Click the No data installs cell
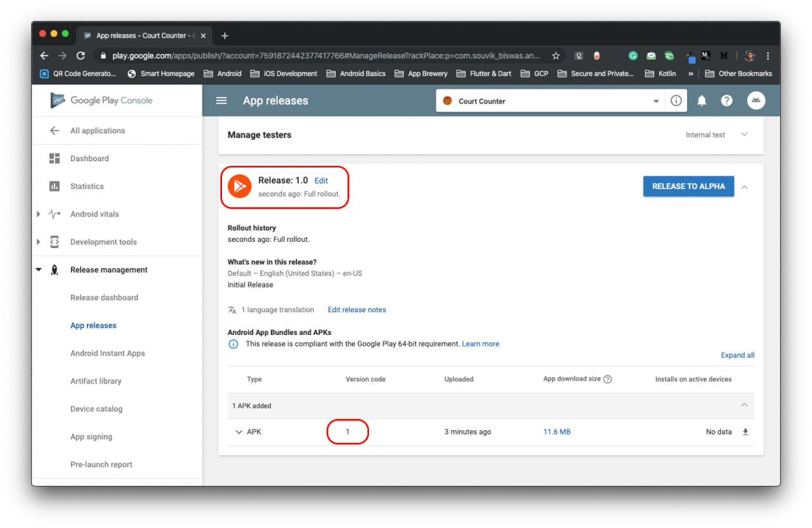 point(719,432)
